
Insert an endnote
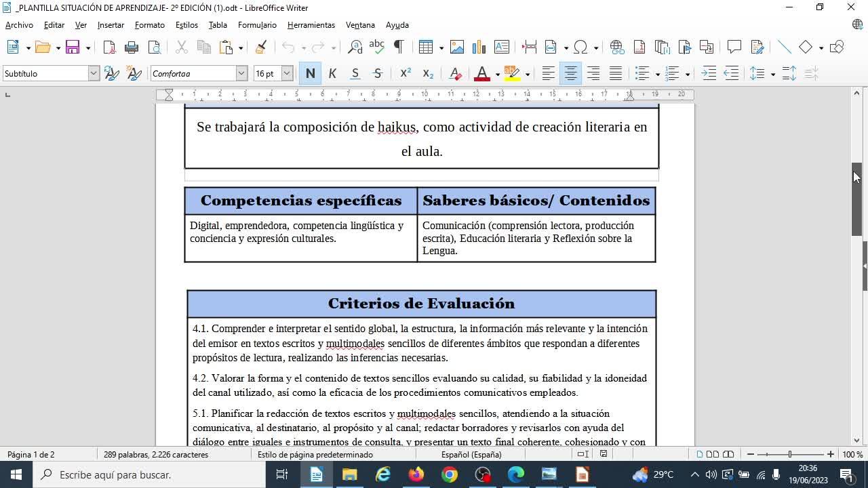coord(662,47)
